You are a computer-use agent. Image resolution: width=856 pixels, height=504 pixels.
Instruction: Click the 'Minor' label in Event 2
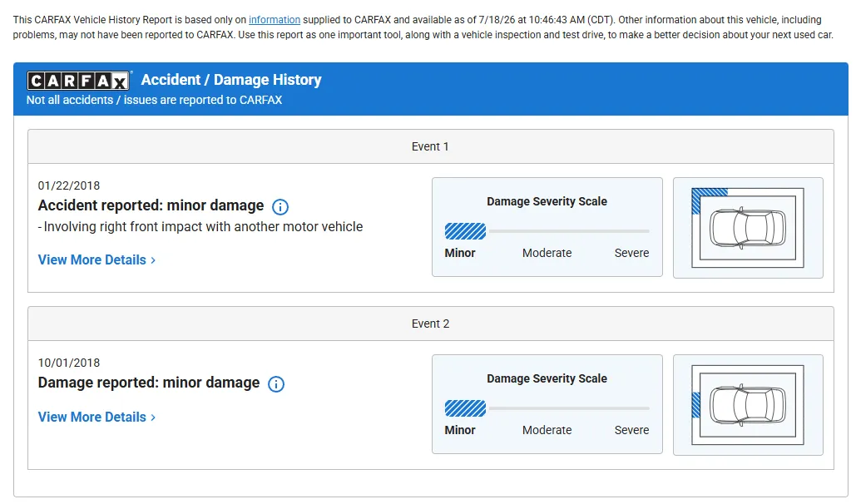point(460,430)
